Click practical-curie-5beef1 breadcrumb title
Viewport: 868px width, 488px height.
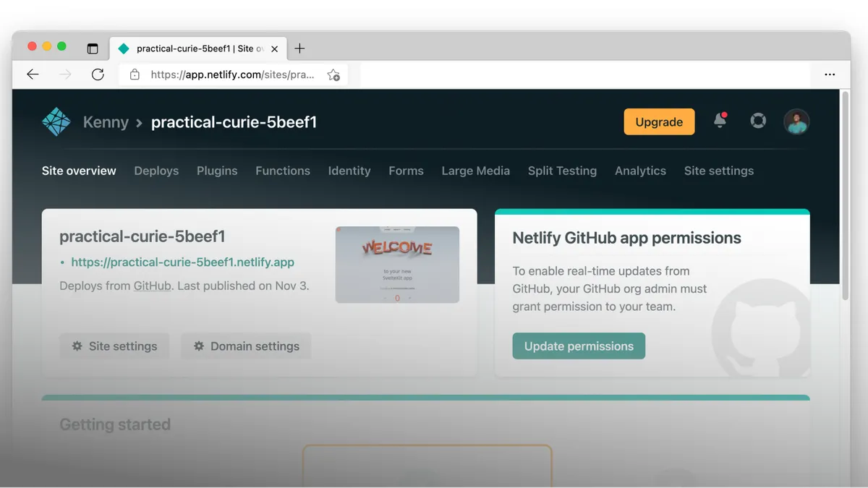click(x=234, y=122)
